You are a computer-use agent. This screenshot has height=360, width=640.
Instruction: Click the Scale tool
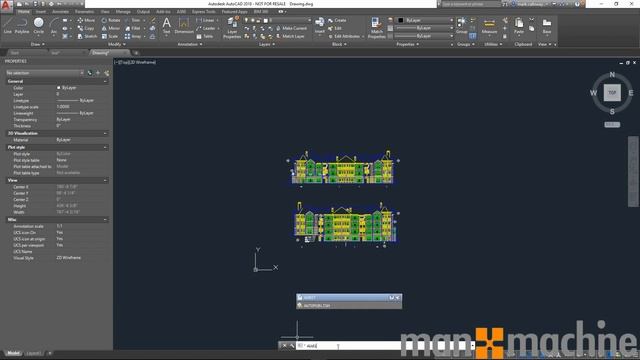click(110, 36)
